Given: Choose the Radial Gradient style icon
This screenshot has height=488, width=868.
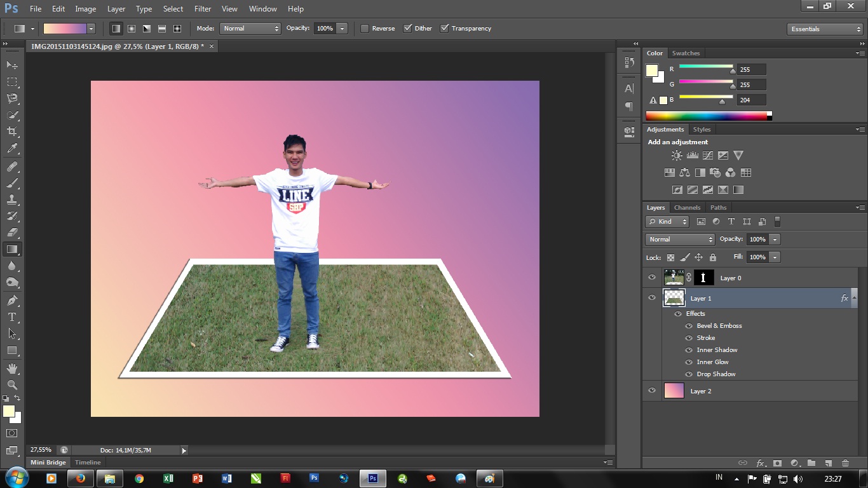Looking at the screenshot, I should tap(132, 29).
